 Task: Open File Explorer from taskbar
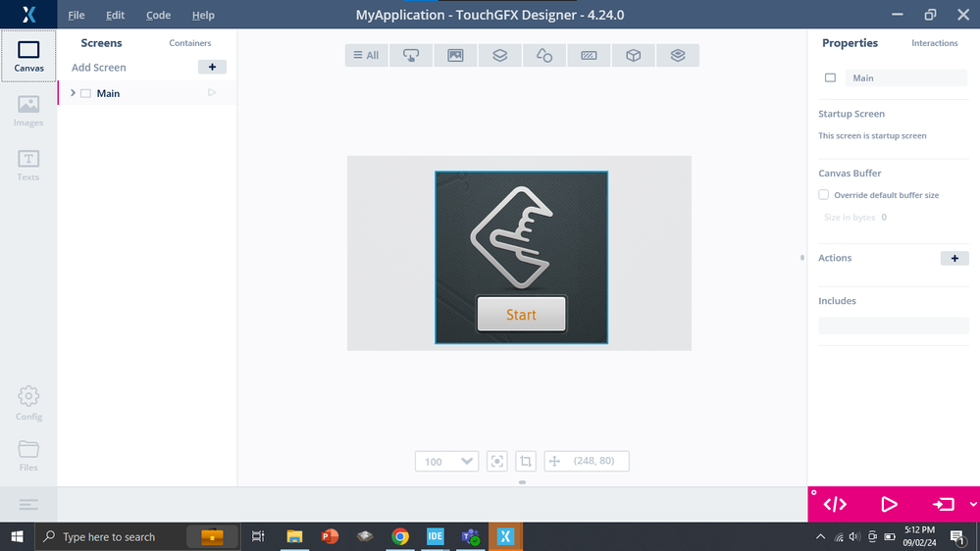coord(294,536)
